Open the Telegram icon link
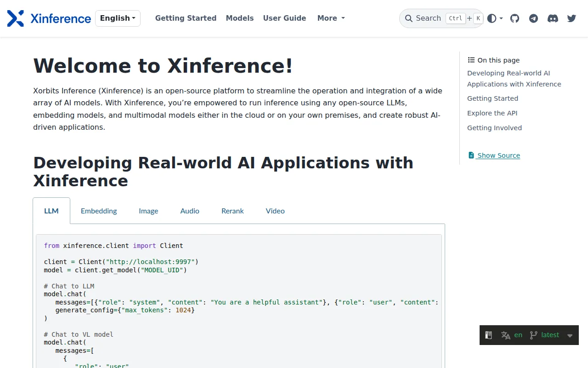 point(533,18)
